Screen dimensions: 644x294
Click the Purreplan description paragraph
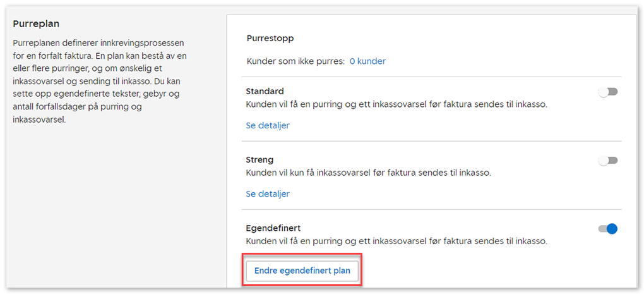pos(99,81)
